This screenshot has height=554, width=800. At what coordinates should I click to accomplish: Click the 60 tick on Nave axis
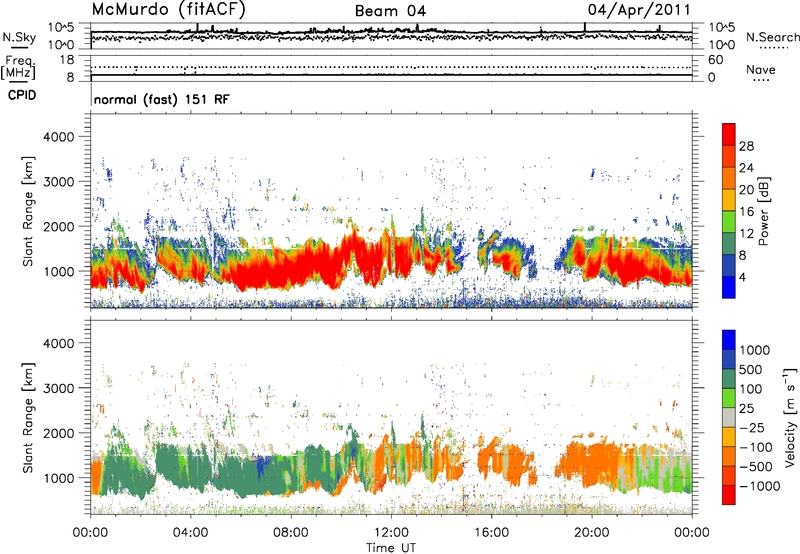716,60
